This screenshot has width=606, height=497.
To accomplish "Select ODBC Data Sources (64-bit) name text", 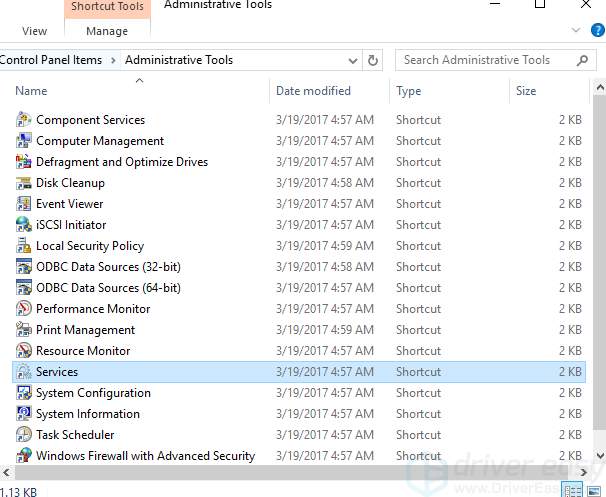I will pyautogui.click(x=109, y=288).
